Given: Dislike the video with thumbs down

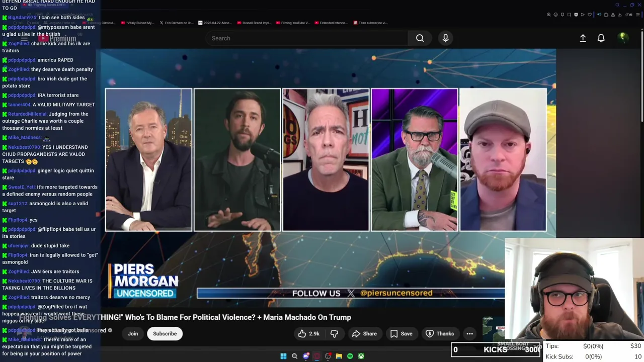Looking at the screenshot, I should coord(334,333).
